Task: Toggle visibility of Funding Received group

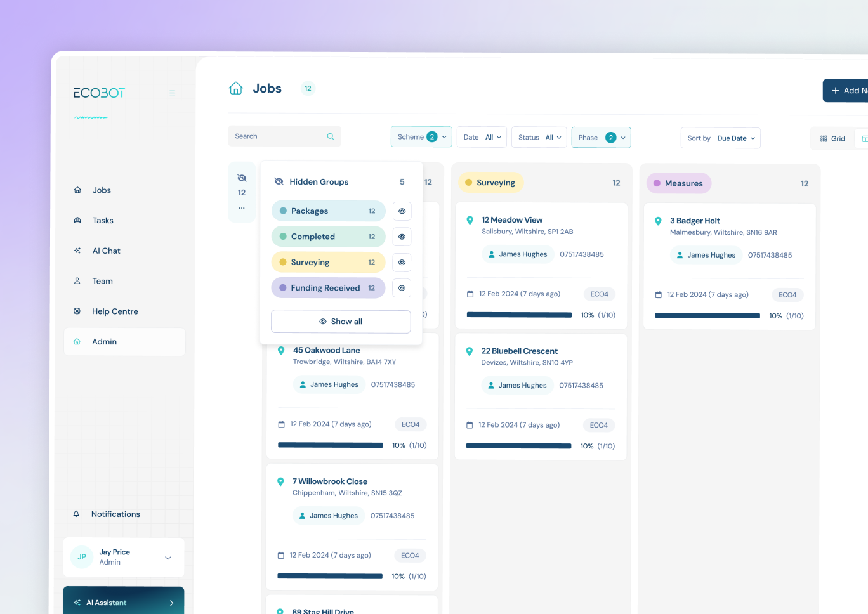Action: tap(402, 288)
